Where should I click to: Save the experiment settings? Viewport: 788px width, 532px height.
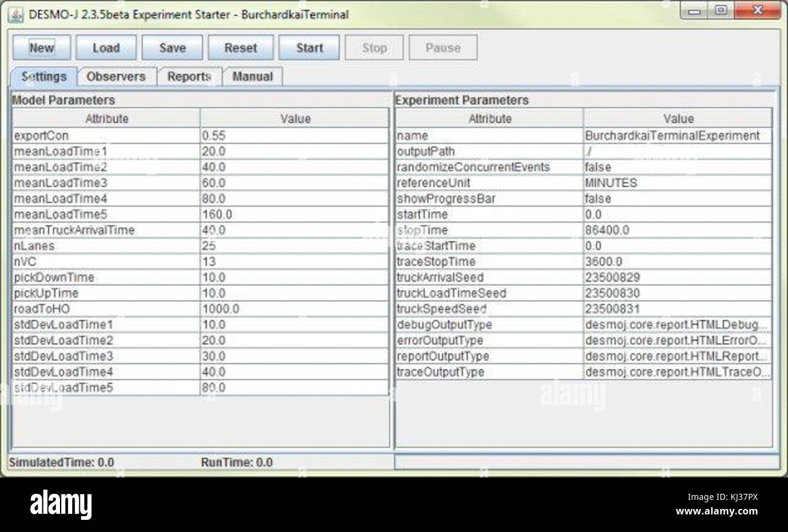pyautogui.click(x=172, y=47)
